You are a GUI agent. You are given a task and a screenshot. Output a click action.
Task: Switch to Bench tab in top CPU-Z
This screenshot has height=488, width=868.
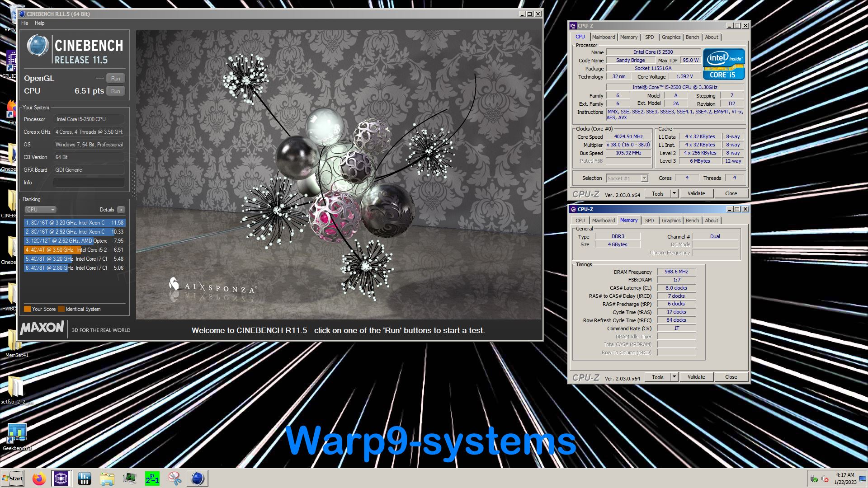[692, 37]
